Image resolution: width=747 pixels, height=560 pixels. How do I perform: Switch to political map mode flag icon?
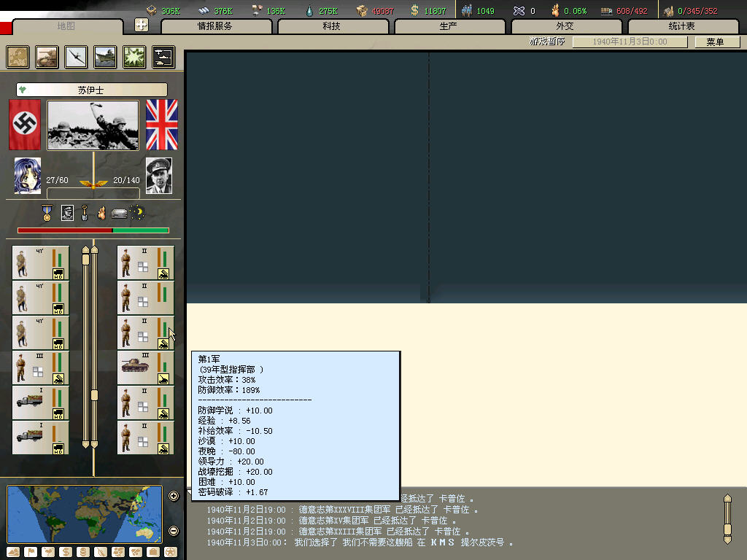pyautogui.click(x=31, y=552)
